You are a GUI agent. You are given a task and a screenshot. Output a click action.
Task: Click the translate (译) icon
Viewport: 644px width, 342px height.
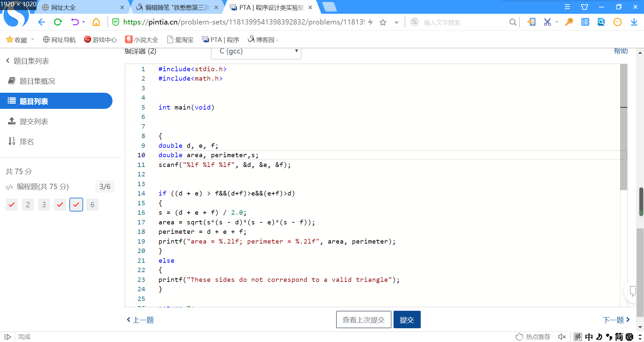click(585, 22)
